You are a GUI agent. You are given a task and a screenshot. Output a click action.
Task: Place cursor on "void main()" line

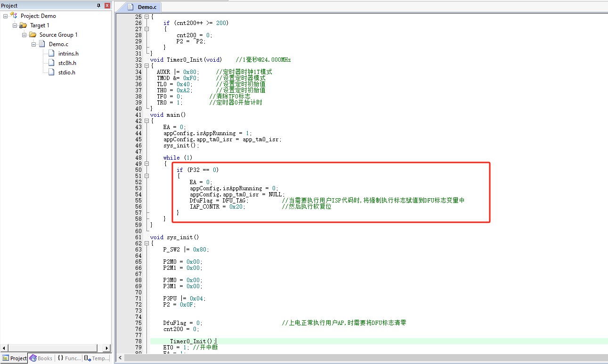click(x=168, y=114)
